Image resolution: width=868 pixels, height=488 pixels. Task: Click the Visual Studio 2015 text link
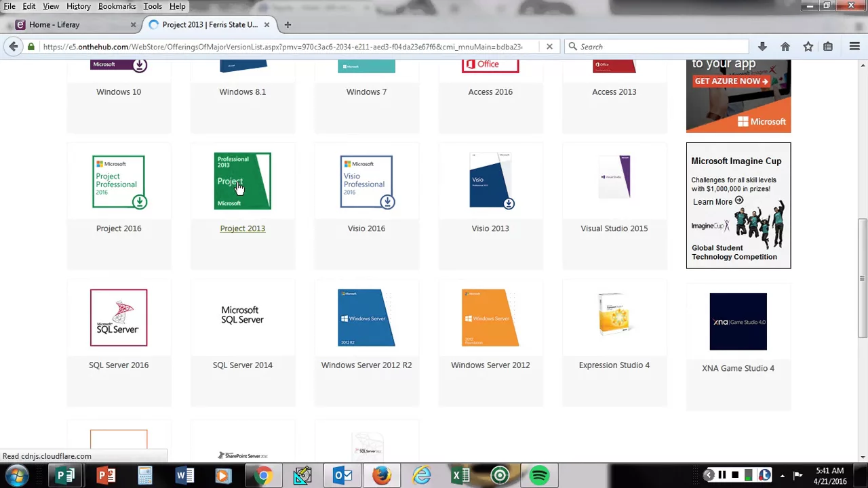[x=614, y=228]
